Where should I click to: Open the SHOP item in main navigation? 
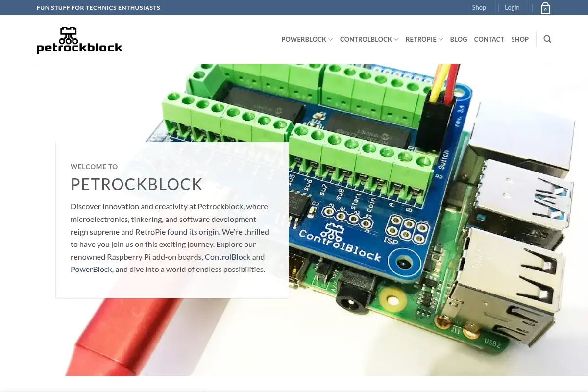tap(520, 39)
